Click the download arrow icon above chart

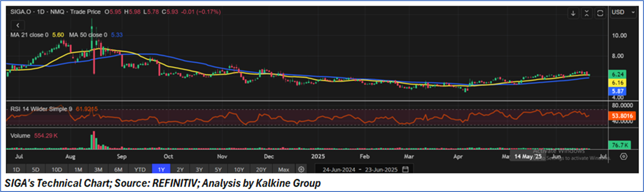pyautogui.click(x=573, y=13)
